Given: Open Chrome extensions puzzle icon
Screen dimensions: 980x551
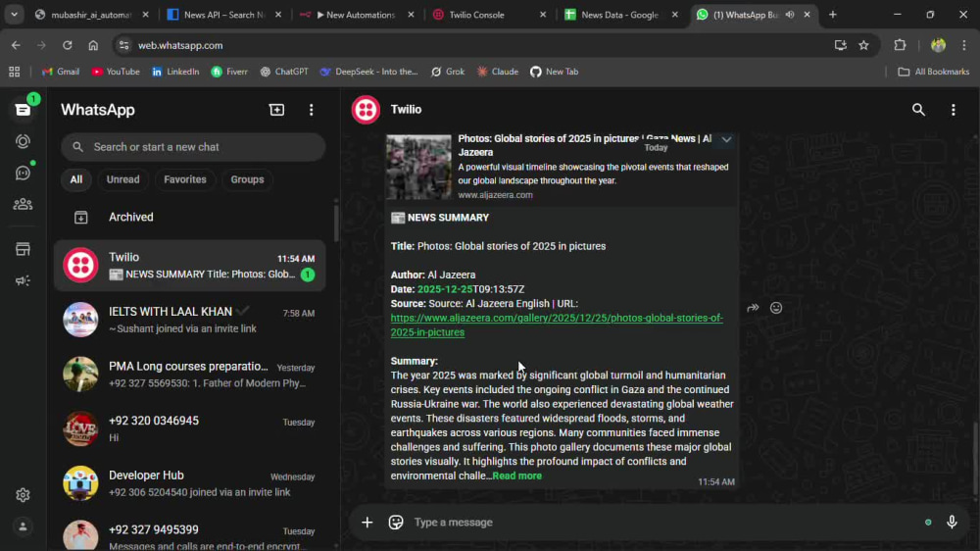Looking at the screenshot, I should pyautogui.click(x=900, y=45).
